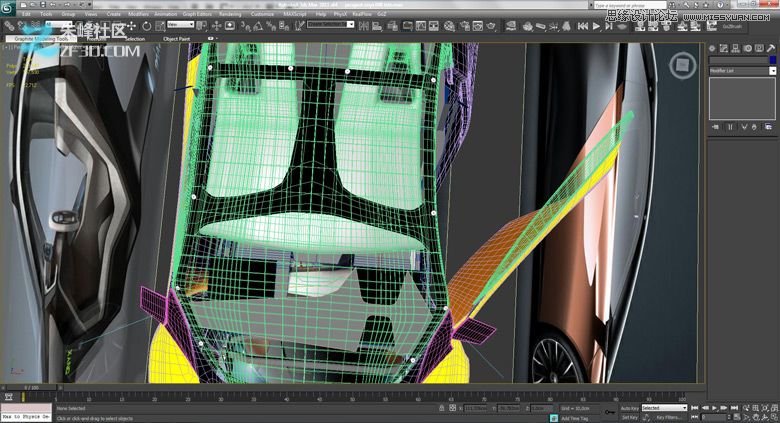Open the Graph Editors menu

197,14
